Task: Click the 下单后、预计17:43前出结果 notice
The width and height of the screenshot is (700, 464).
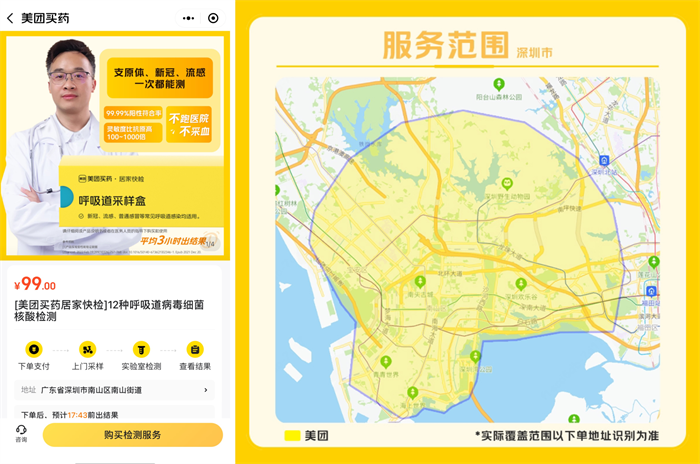Action: pyautogui.click(x=70, y=415)
